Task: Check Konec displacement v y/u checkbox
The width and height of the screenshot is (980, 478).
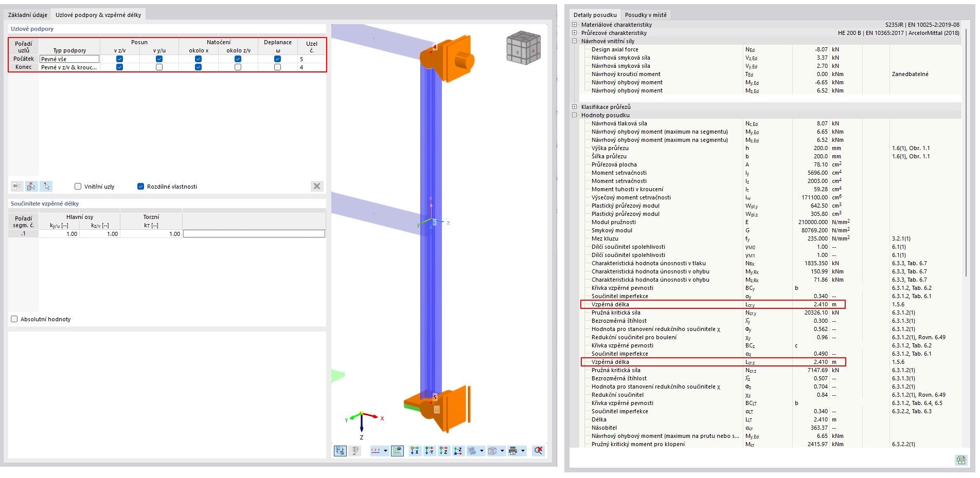Action: point(159,67)
